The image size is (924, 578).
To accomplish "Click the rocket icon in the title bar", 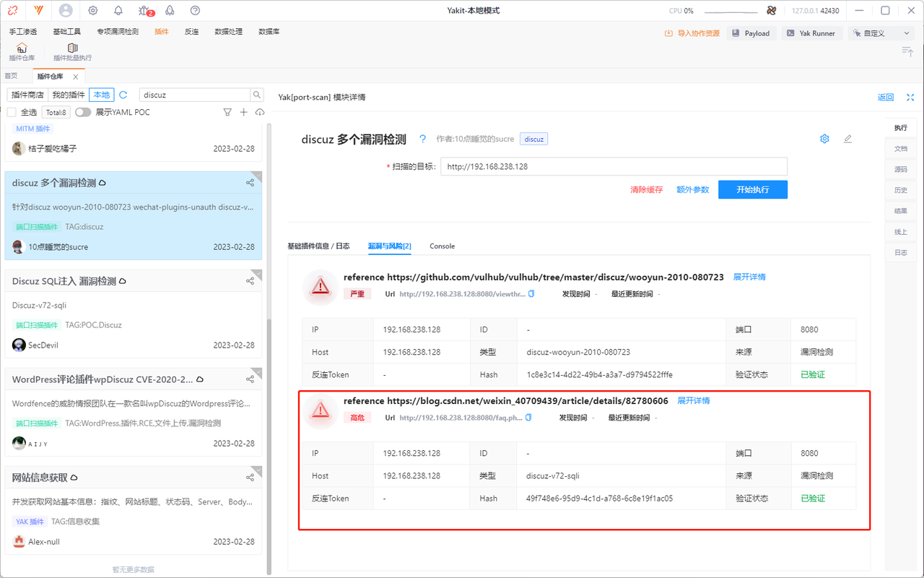I will [170, 10].
